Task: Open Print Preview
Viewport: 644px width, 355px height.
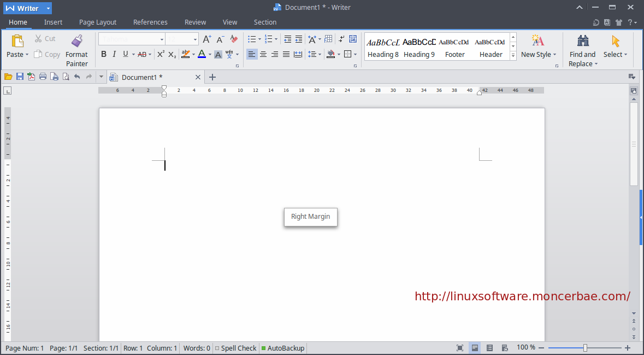Action: click(x=66, y=76)
